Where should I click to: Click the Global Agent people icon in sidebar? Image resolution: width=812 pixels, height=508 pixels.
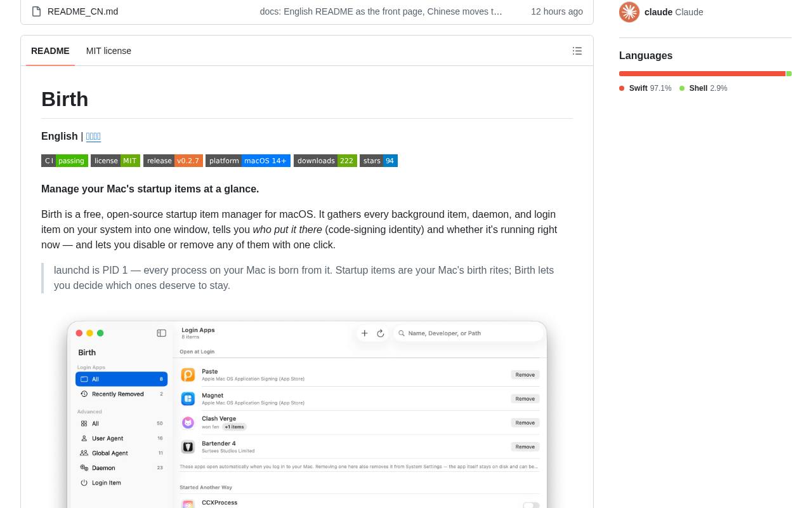pyautogui.click(x=84, y=453)
